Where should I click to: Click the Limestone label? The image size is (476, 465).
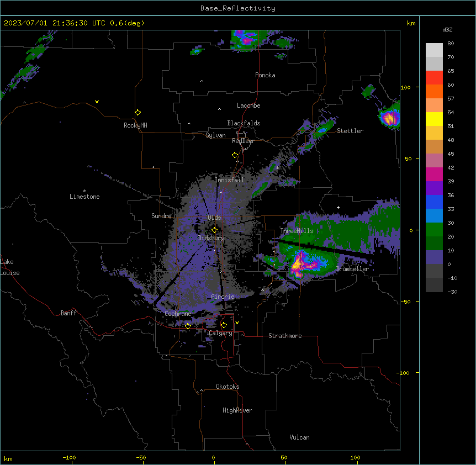pos(84,197)
